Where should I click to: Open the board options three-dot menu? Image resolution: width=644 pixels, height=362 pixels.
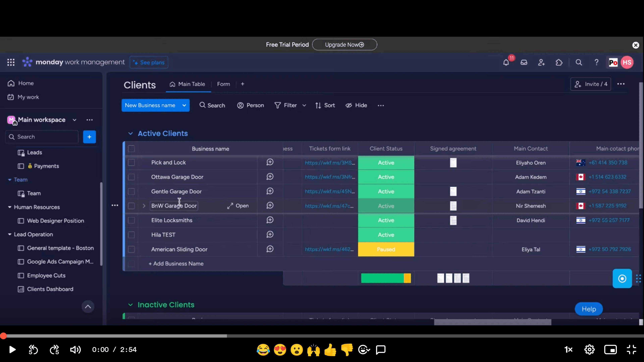pos(621,84)
